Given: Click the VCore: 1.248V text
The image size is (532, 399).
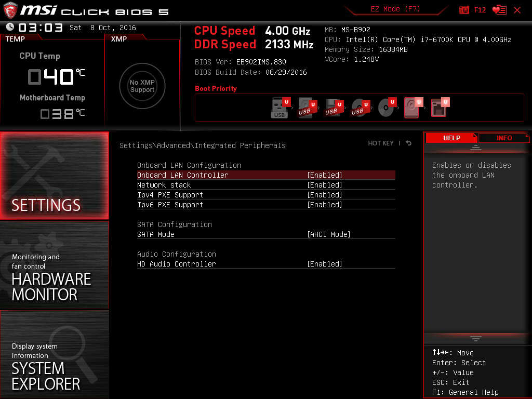Looking at the screenshot, I should point(352,59).
